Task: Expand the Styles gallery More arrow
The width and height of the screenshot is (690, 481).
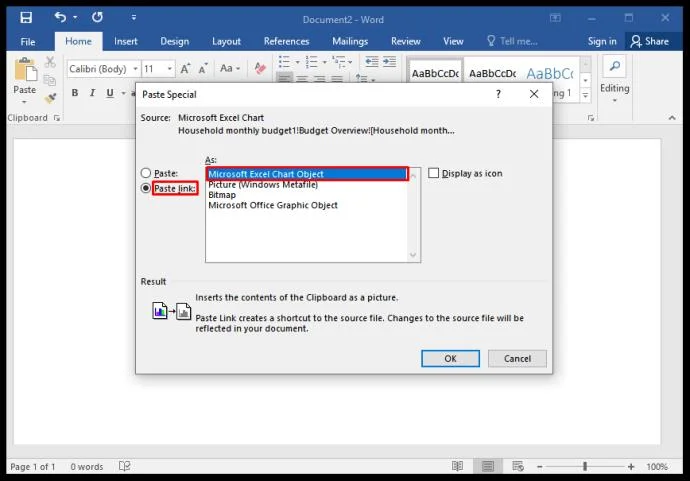Action: click(x=585, y=95)
